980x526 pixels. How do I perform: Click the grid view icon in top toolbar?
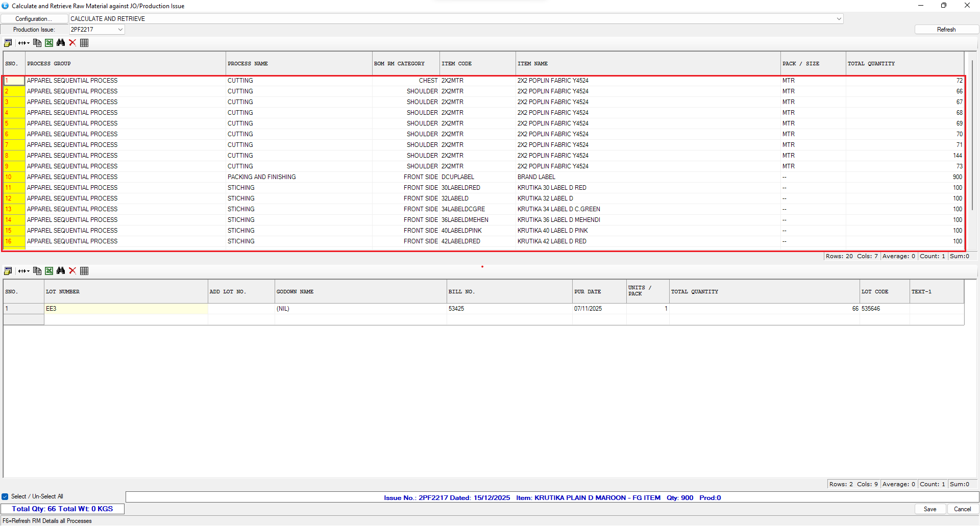[x=84, y=43]
